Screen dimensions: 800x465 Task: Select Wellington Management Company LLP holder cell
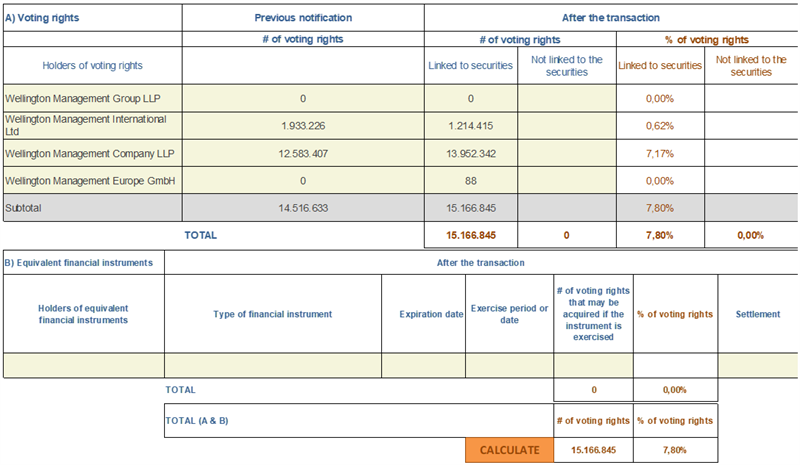point(92,154)
